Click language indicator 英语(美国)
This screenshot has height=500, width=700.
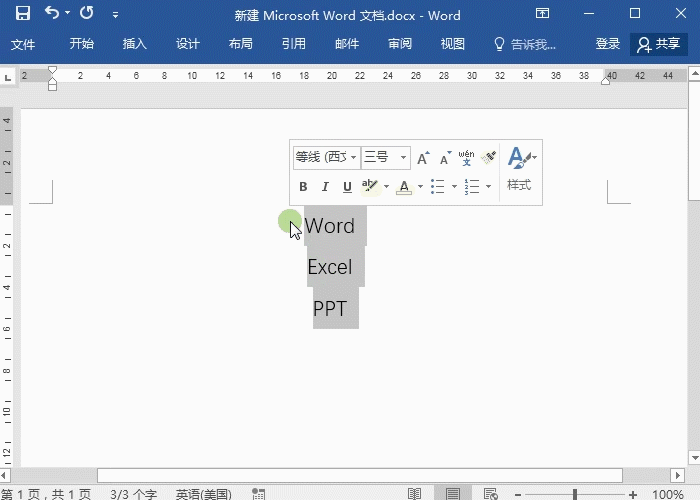coord(204,494)
